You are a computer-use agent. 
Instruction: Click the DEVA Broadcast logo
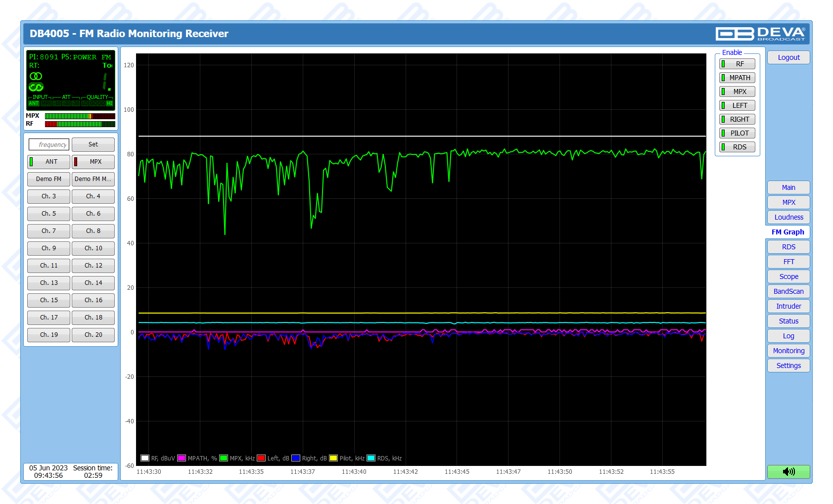point(760,34)
